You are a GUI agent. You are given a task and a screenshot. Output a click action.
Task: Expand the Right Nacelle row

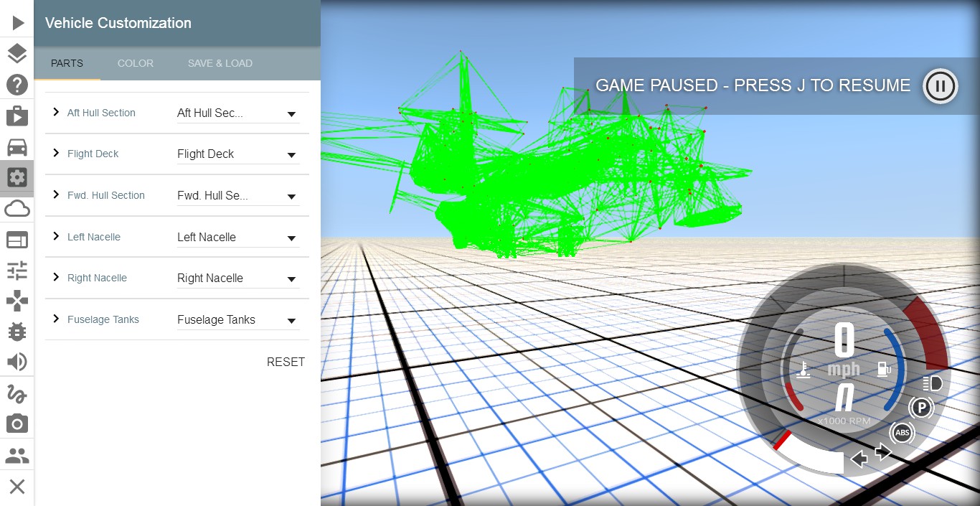(x=56, y=277)
